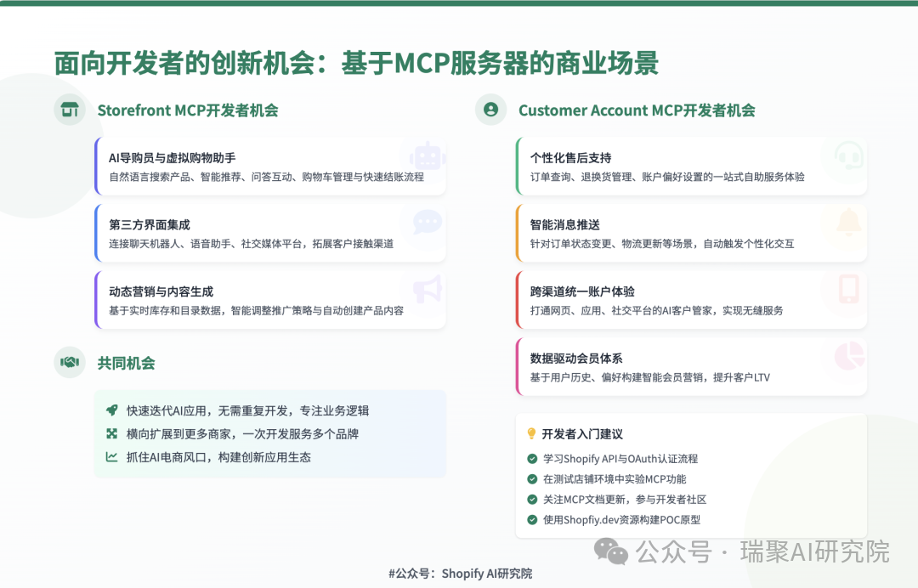This screenshot has width=918, height=588.
Task: Click the expand arrows icon before 横向扩展到更多商家
Action: coord(112,433)
